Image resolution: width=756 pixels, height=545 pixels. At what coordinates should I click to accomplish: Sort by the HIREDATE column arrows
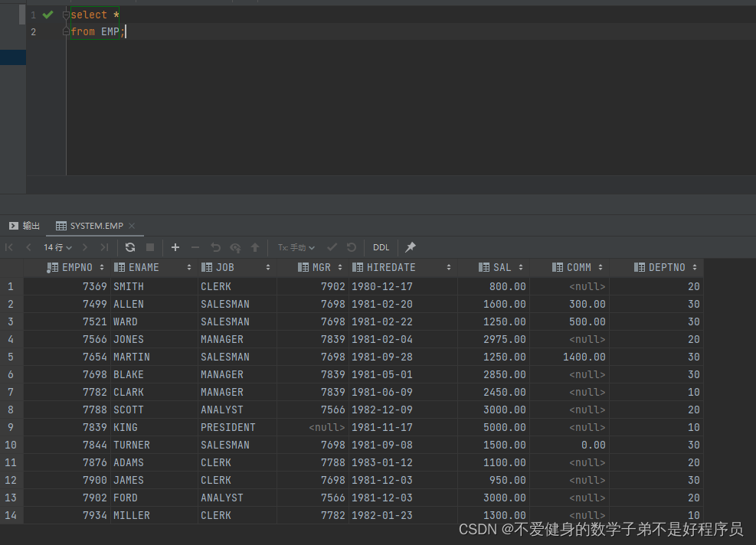click(449, 267)
